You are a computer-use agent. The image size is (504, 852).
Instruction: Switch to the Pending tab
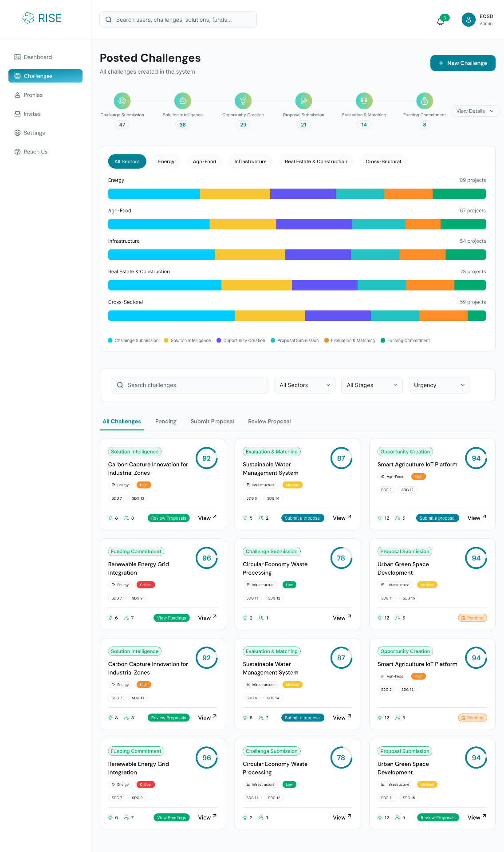(x=166, y=422)
